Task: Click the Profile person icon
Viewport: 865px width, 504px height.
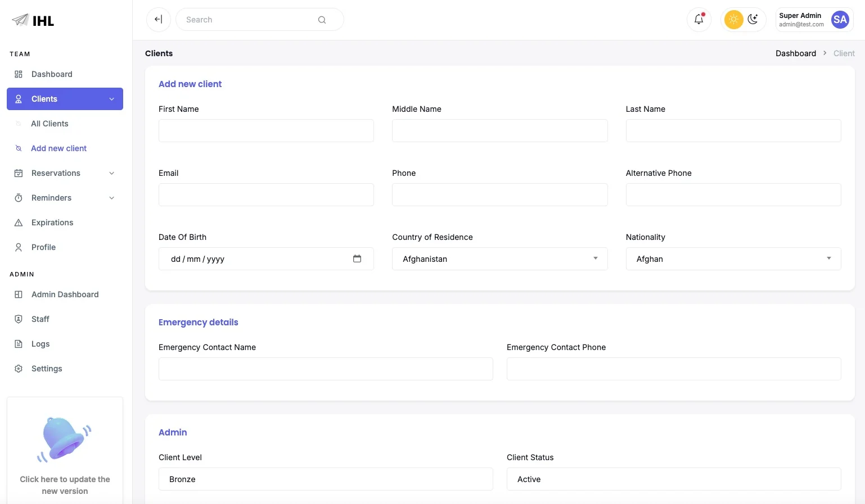Action: (19, 247)
